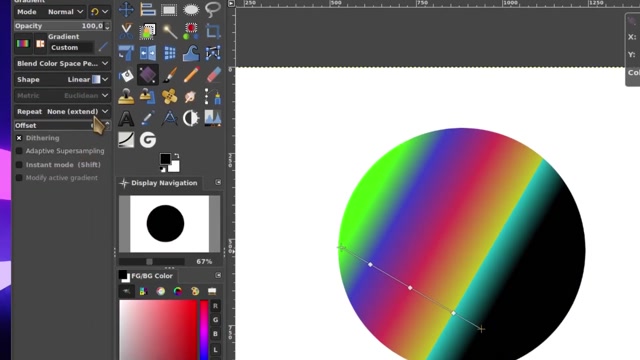The height and width of the screenshot is (360, 640).
Task: Select the highlighted Gradient tool
Action: pyautogui.click(x=148, y=75)
